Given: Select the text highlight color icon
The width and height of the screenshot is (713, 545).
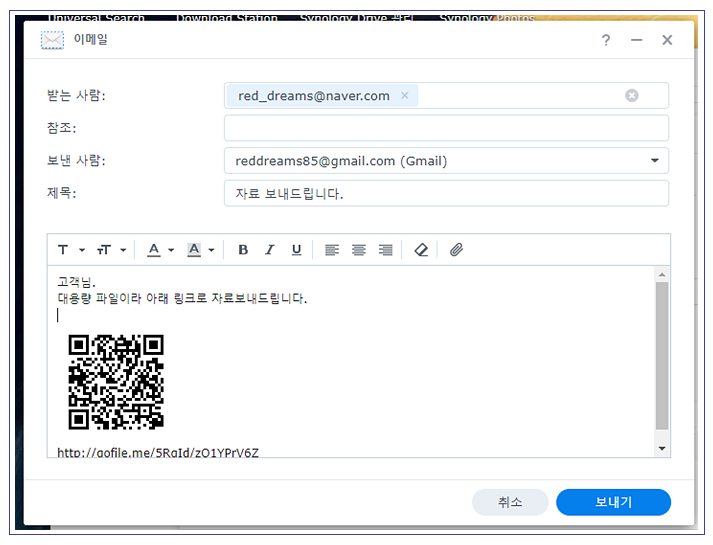Looking at the screenshot, I should 194,250.
